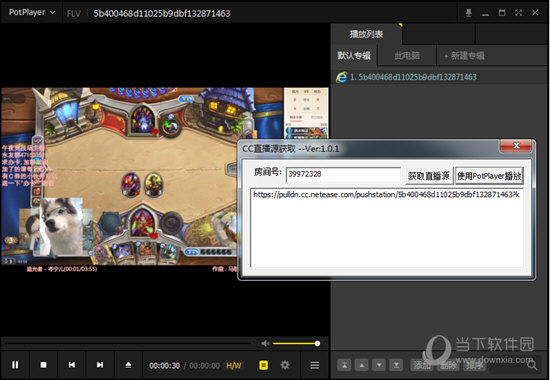Stop the video with the stop button
The height and width of the screenshot is (380, 550).
pos(43,365)
